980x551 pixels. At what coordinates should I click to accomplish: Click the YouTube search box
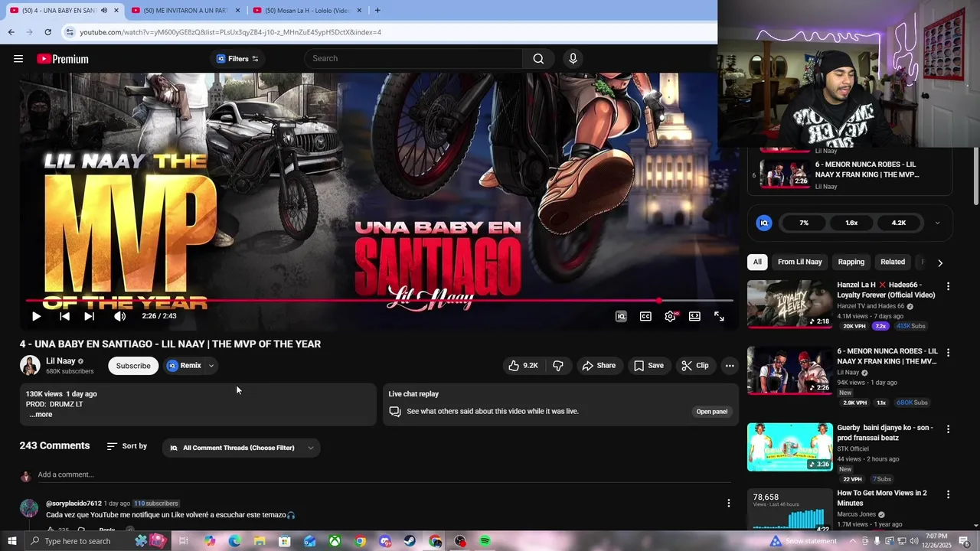click(x=413, y=59)
